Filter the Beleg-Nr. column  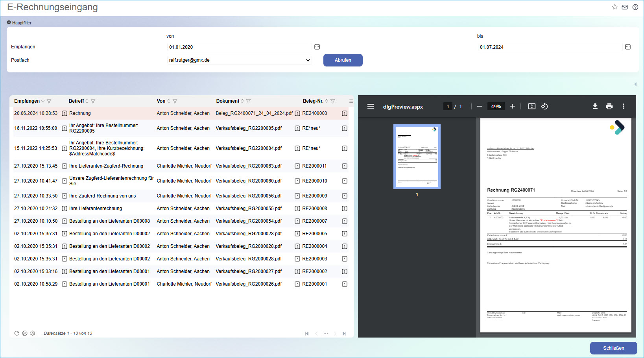point(333,101)
